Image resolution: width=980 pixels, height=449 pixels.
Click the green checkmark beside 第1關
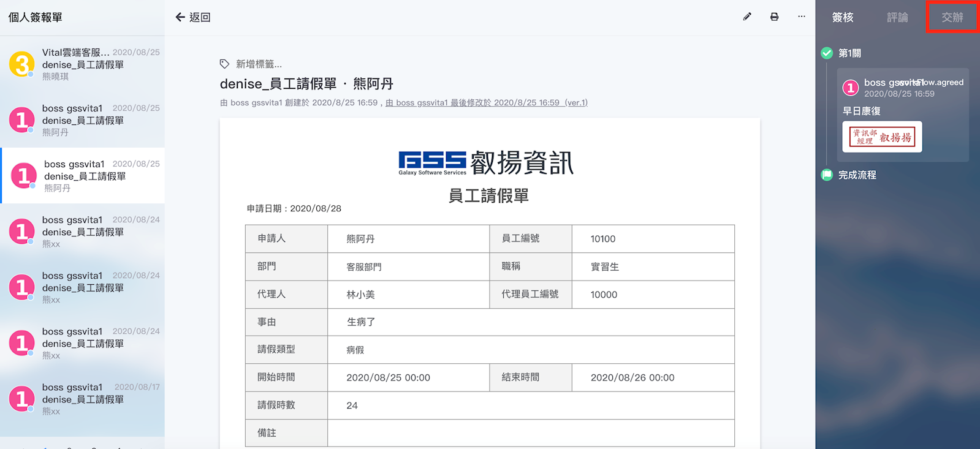click(x=827, y=53)
